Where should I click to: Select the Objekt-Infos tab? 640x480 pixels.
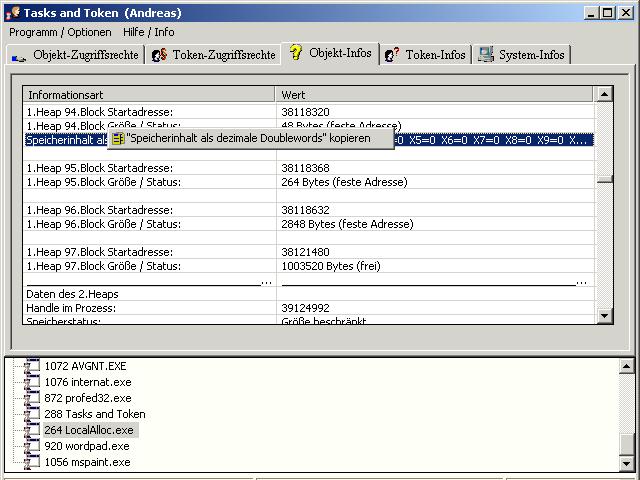[x=331, y=53]
